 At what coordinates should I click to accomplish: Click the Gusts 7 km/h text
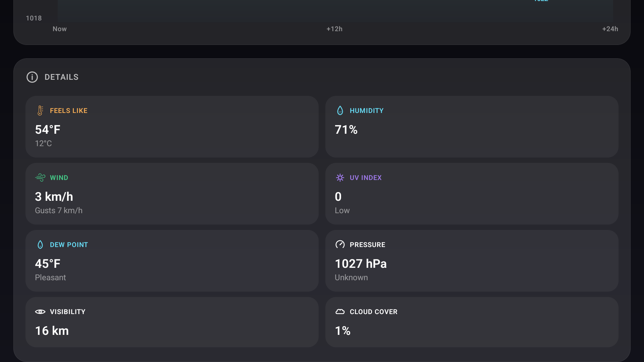coord(59,210)
